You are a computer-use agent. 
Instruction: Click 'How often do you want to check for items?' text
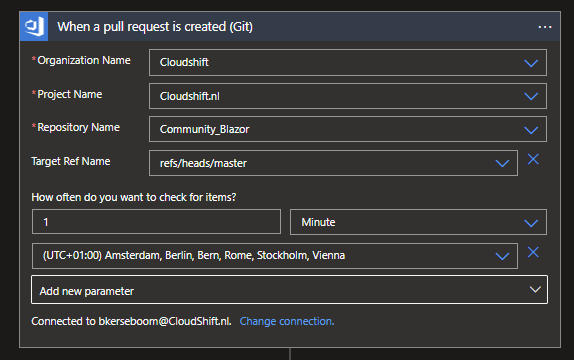click(x=134, y=197)
